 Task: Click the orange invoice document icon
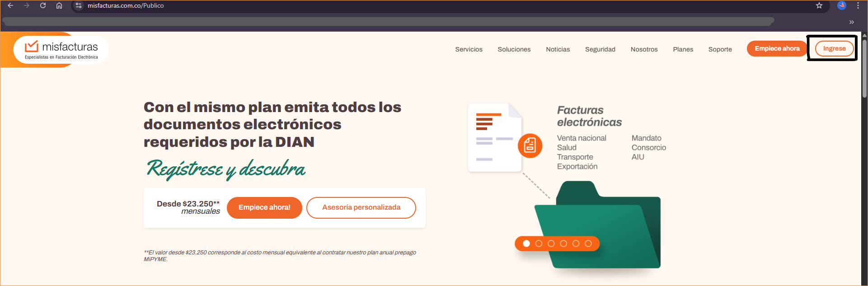pos(530,145)
